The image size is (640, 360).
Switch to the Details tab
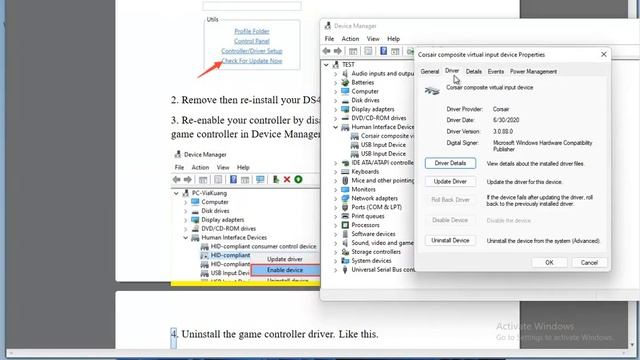point(473,71)
